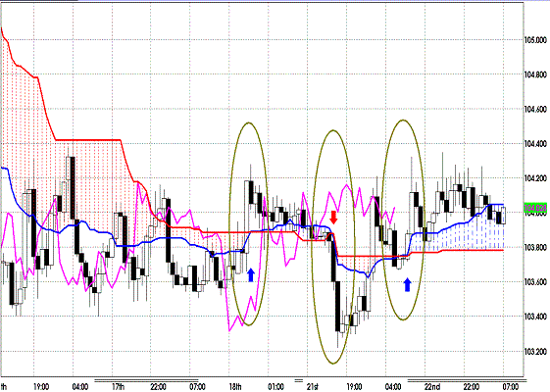
Task: Click the 17th date label on time axis
Action: tap(119, 387)
